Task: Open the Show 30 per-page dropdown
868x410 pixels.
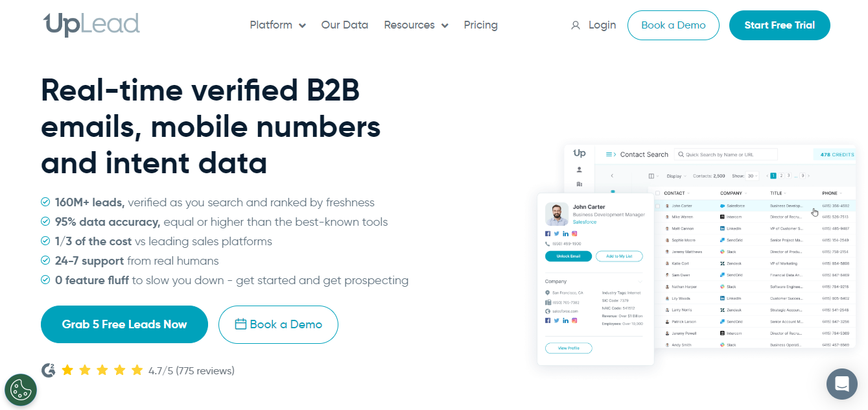Action: 753,176
